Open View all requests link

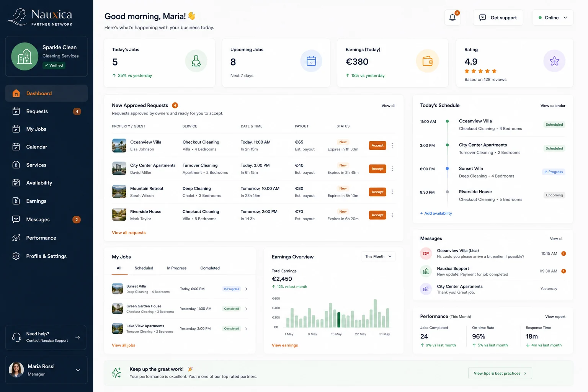point(129,233)
